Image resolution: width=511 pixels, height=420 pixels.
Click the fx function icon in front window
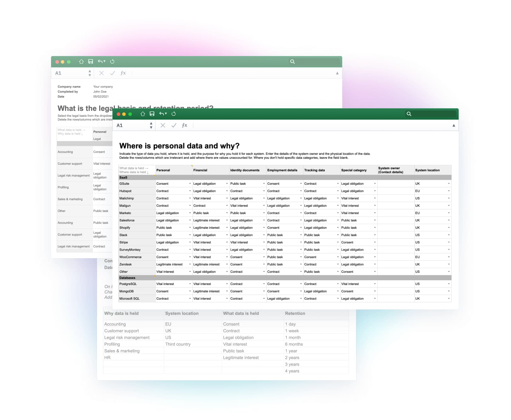click(x=185, y=125)
